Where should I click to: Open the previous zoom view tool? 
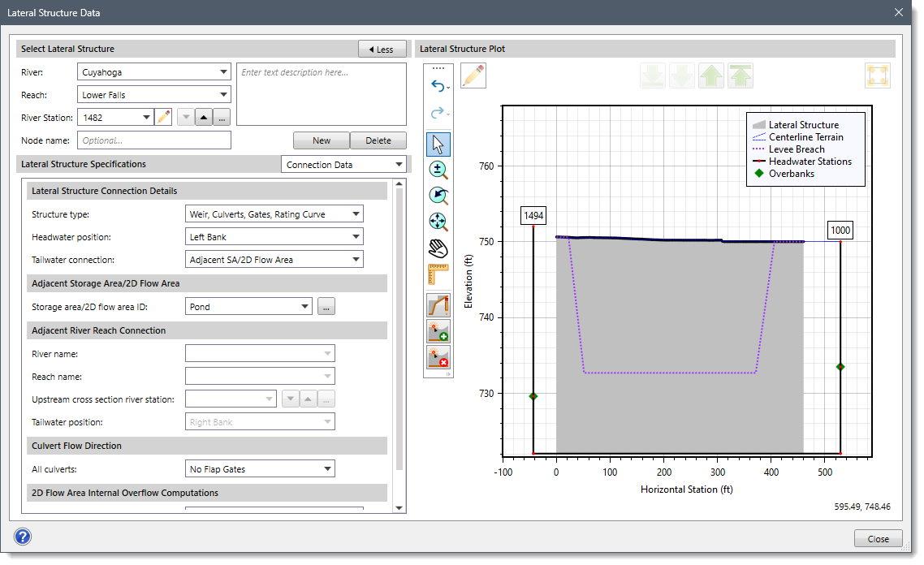tap(438, 196)
